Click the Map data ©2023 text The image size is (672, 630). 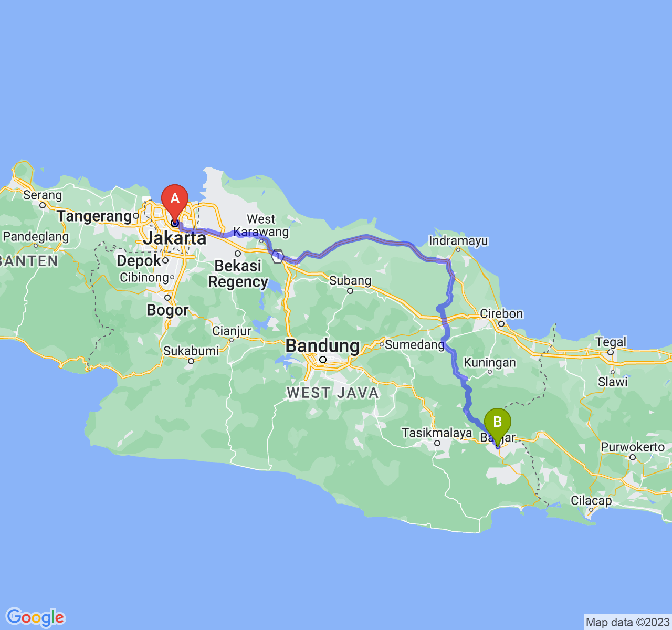tap(627, 623)
